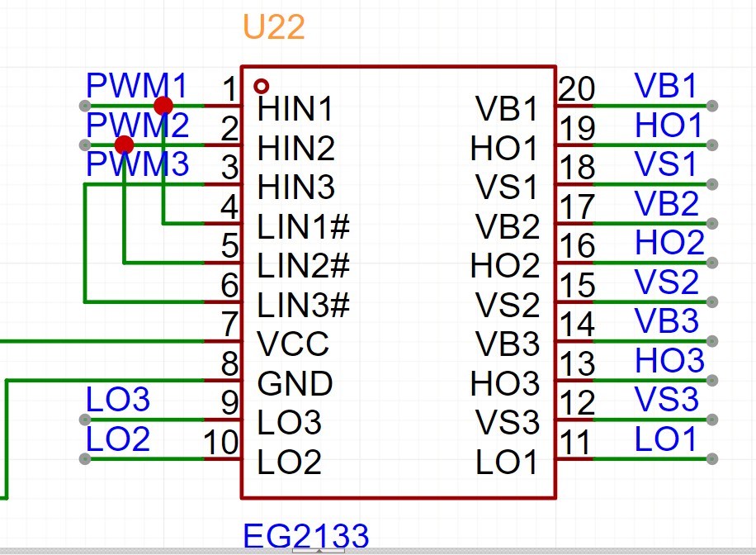Click the GND pin name inside U22
The image size is (756, 555).
(x=295, y=383)
